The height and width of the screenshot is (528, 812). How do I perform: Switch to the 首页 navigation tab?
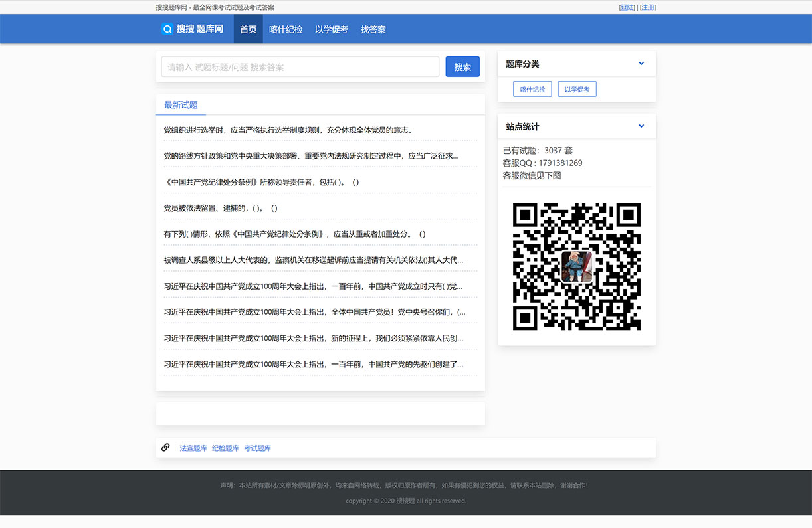(x=248, y=29)
